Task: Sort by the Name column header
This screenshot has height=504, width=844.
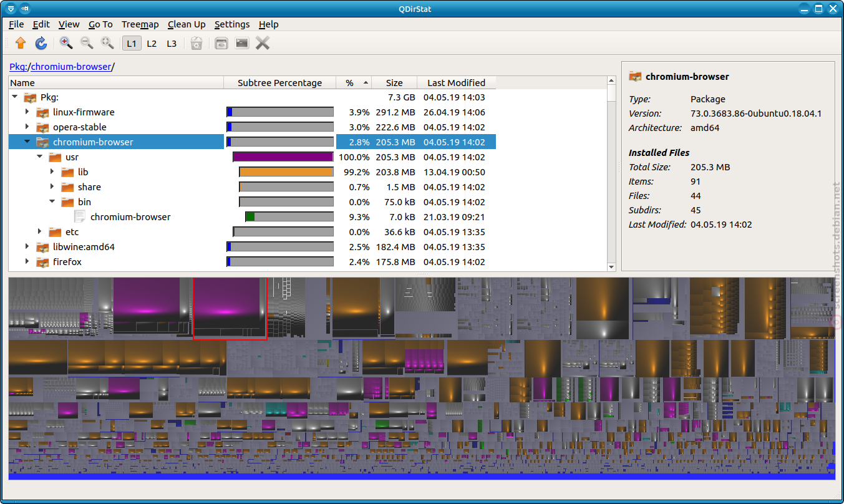Action: [x=116, y=83]
